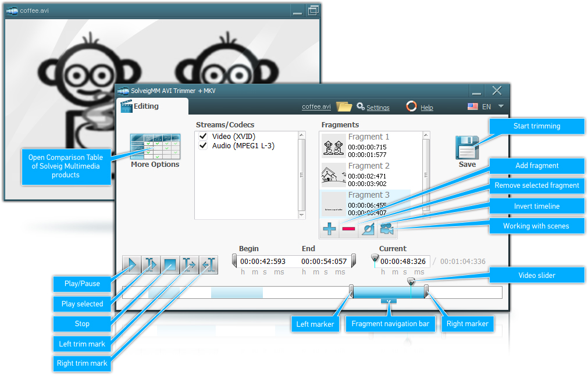
Task: Click the Fragment 1 title text
Action: pos(369,137)
